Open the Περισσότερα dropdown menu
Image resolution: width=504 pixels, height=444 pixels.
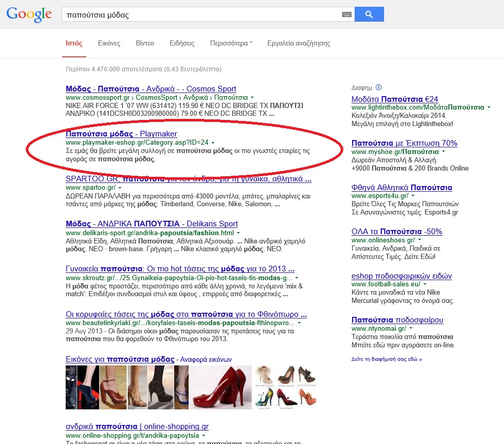pos(231,43)
